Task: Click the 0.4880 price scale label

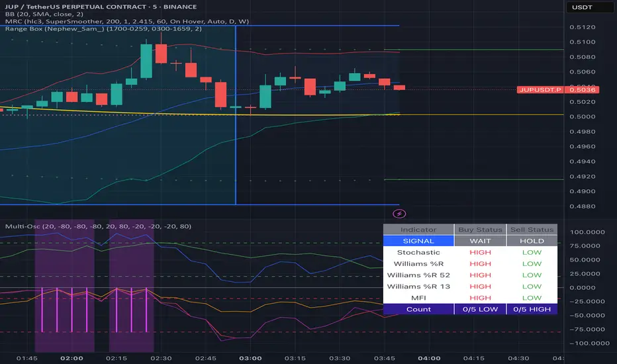Action: tap(583, 206)
